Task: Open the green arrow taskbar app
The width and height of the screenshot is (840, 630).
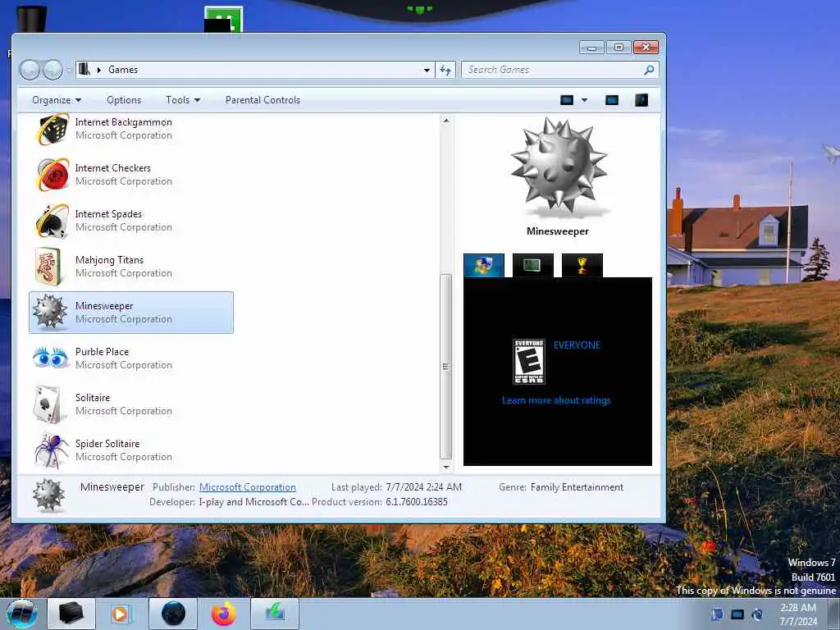Action: coord(276,614)
